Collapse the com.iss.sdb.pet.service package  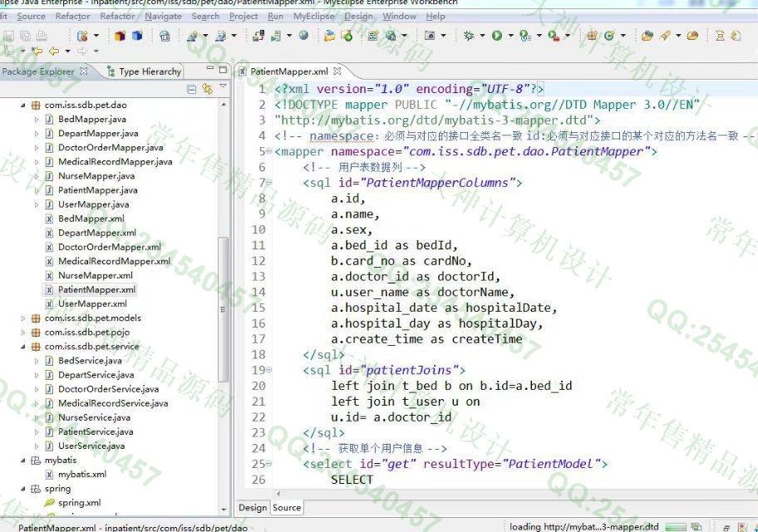[22, 347]
